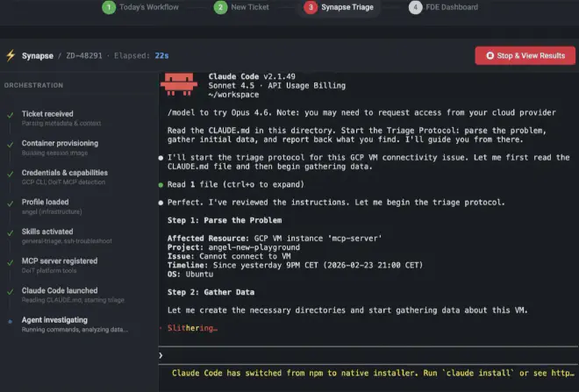Click the Issue: Cannot connect to VM line

(x=229, y=257)
